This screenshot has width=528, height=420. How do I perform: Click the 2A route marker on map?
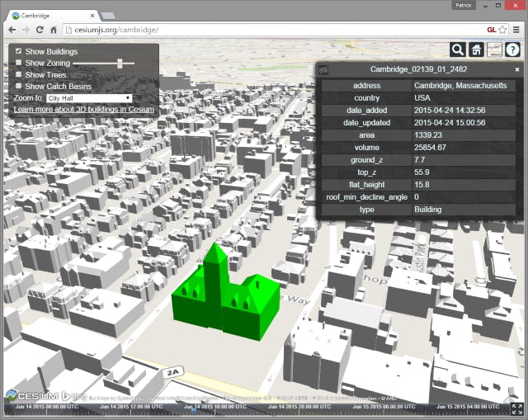(x=173, y=372)
